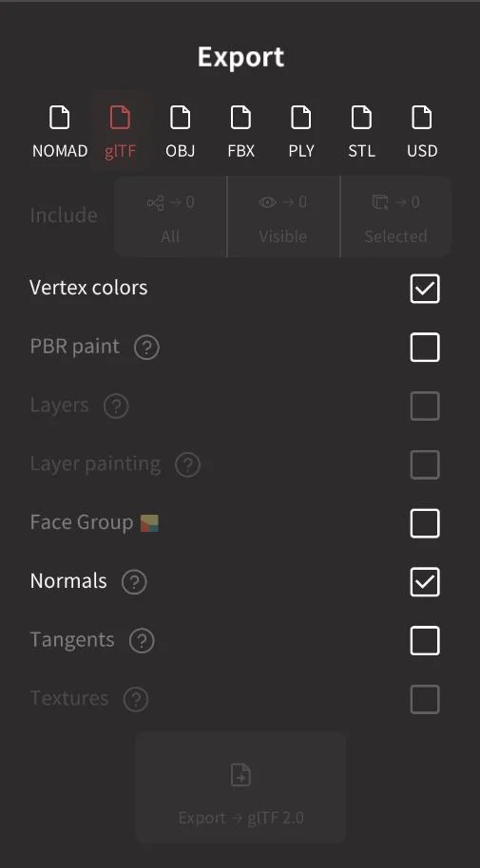
Task: Open help for PBR paint
Action: click(x=147, y=348)
